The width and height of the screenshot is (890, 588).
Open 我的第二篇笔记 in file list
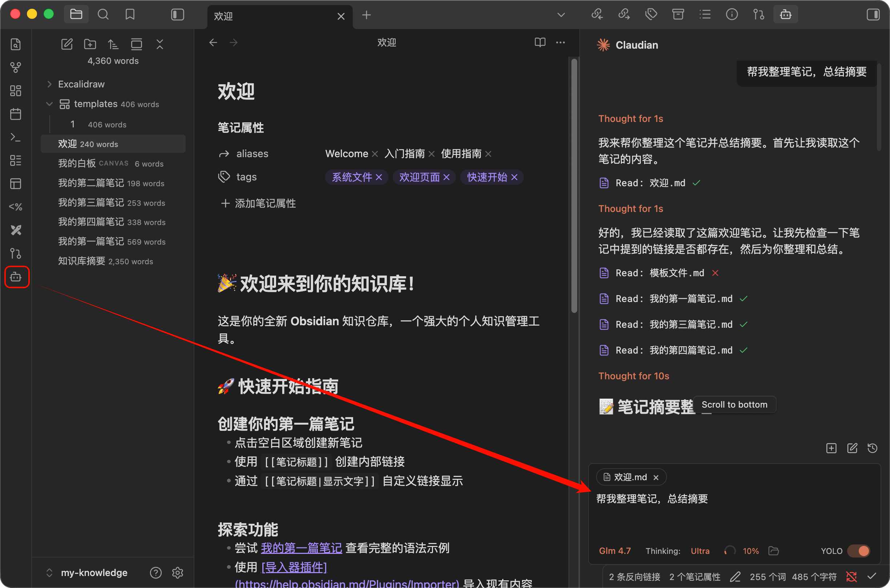91,183
